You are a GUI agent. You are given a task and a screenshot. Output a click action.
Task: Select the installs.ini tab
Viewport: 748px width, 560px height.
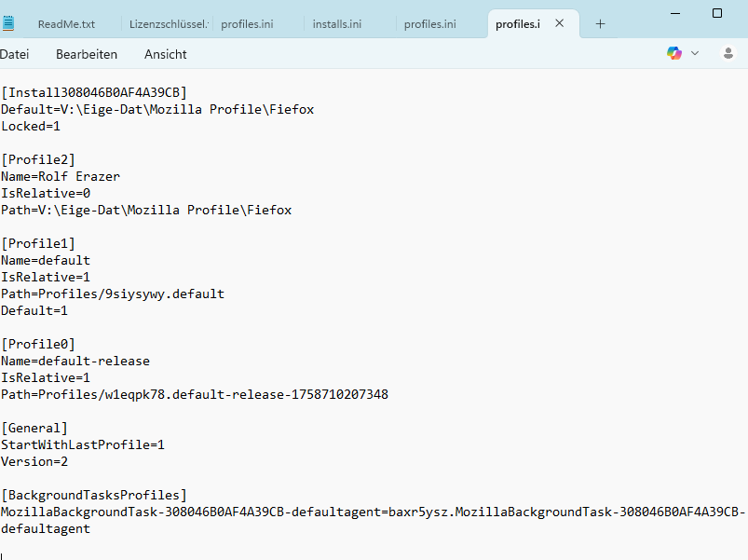tap(337, 23)
